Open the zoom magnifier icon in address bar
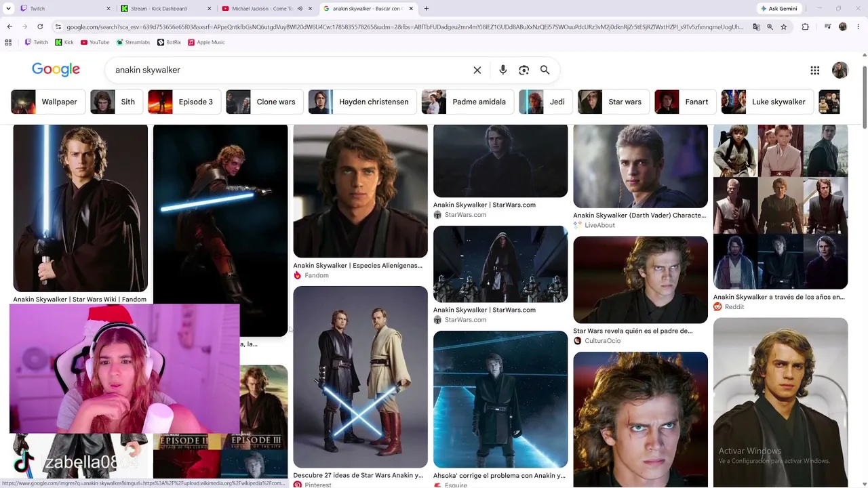The image size is (868, 488). tap(770, 27)
